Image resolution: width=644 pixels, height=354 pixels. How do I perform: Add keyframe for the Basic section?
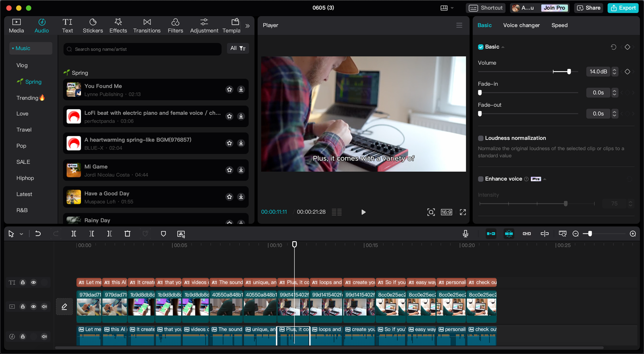627,47
